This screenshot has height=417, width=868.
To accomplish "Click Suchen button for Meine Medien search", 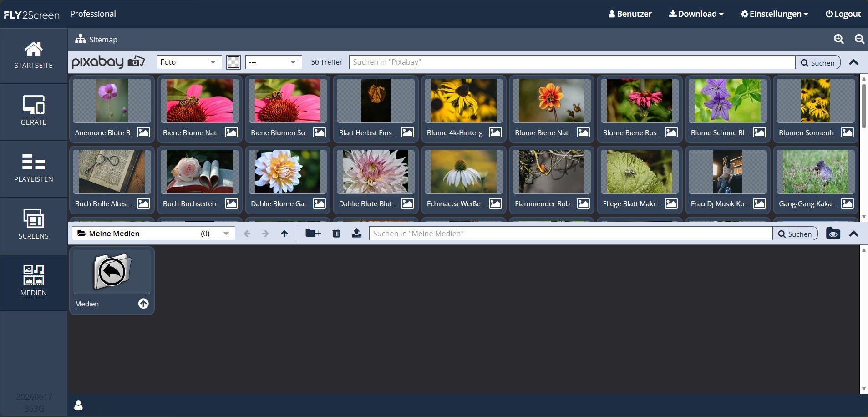I will (795, 234).
